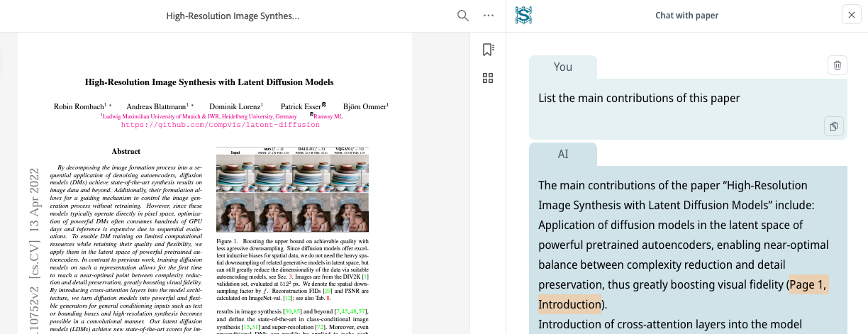
Task: Click the Abstract section heading
Action: click(x=126, y=151)
